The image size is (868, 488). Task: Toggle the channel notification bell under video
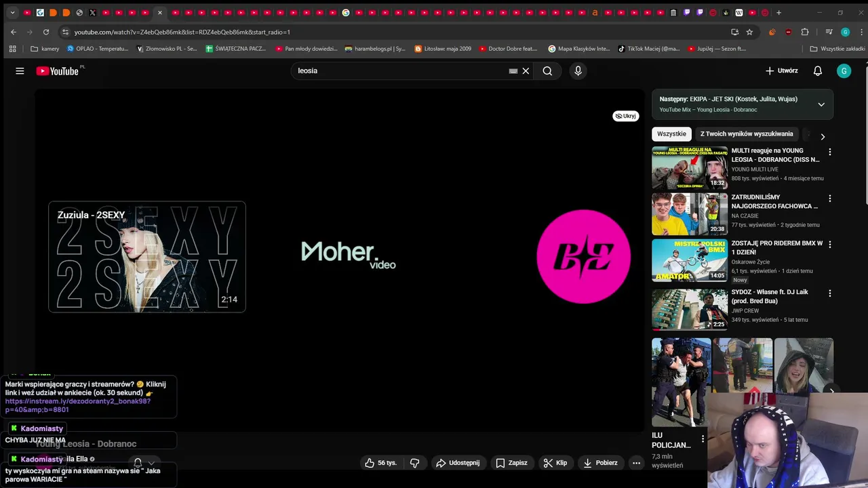tap(138, 463)
